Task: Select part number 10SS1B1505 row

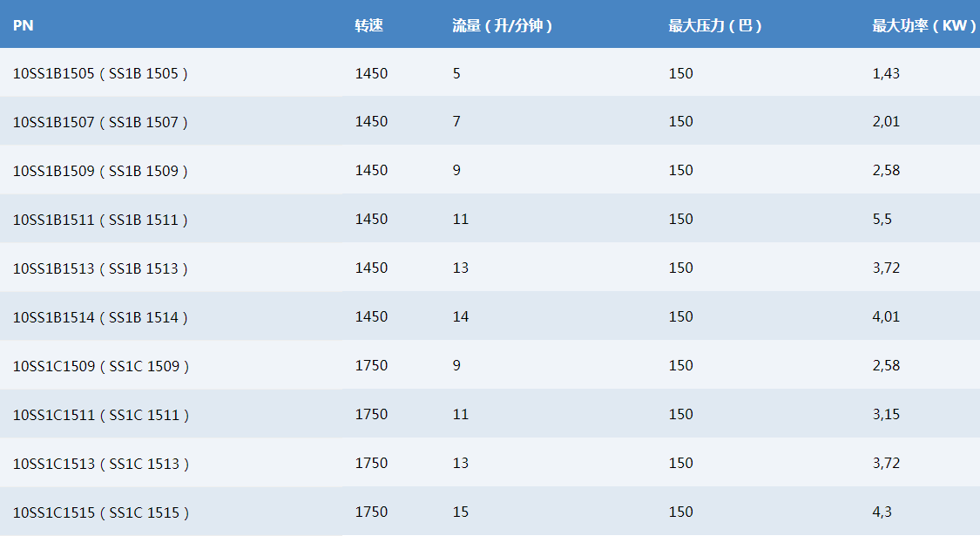Action: point(100,73)
